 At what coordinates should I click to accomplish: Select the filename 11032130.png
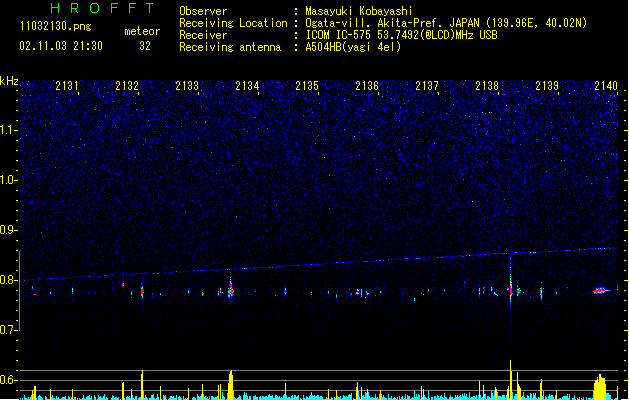pyautogui.click(x=55, y=26)
